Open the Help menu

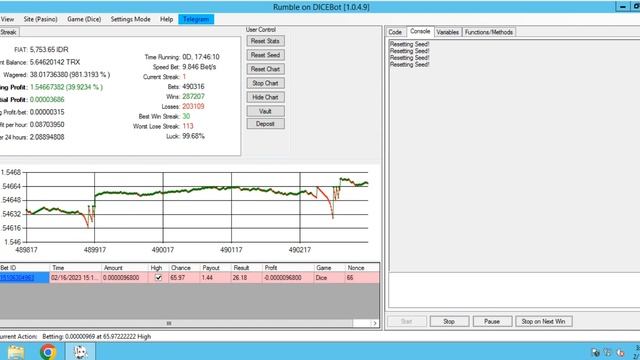coord(167,19)
